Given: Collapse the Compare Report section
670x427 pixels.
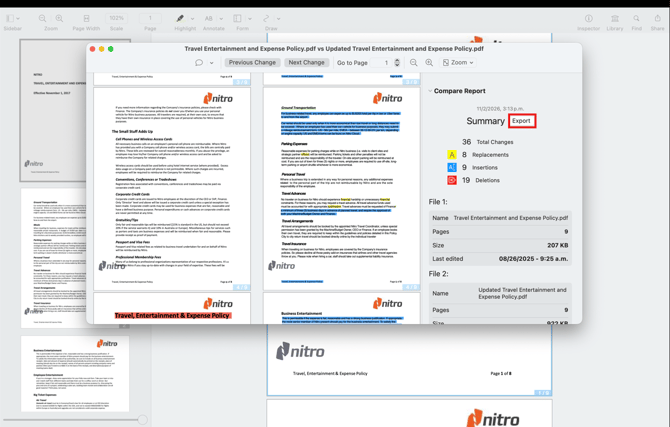Looking at the screenshot, I should 430,91.
